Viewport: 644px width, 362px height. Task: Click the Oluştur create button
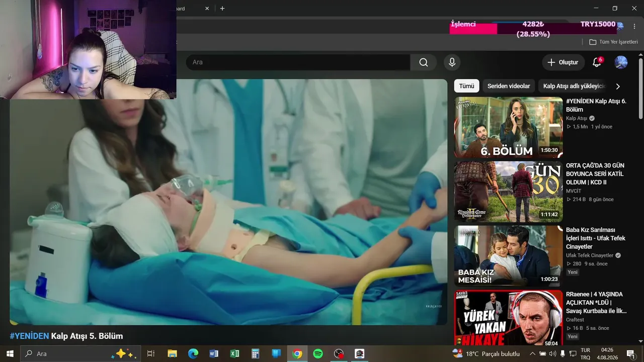coord(563,62)
